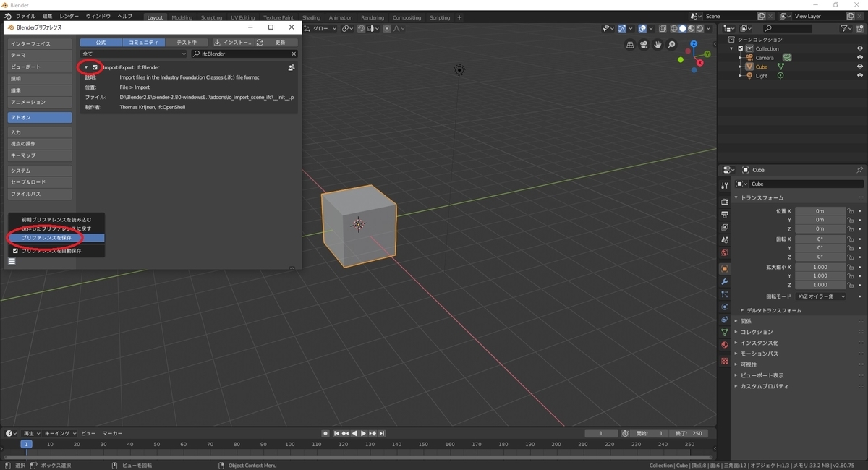Expand the コレクション panel in properties
Screen dimensions: 868x470
click(x=737, y=332)
